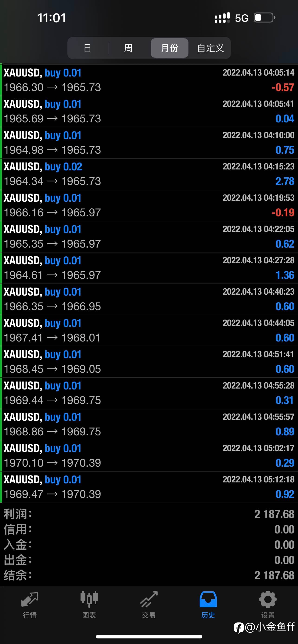Viewport: 298px width, 644px height.
Task: Open the buy 0.02 trade row
Action: [149, 174]
